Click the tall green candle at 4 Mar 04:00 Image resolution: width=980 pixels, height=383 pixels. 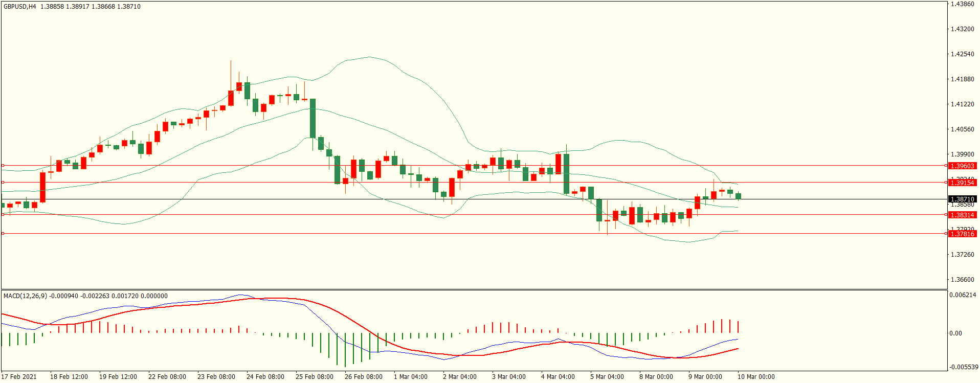pos(566,174)
